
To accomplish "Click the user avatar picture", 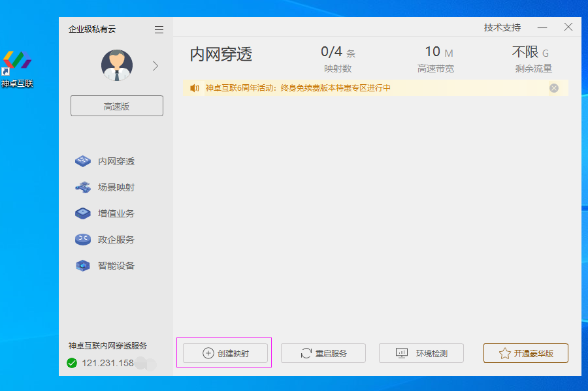I will (116, 65).
